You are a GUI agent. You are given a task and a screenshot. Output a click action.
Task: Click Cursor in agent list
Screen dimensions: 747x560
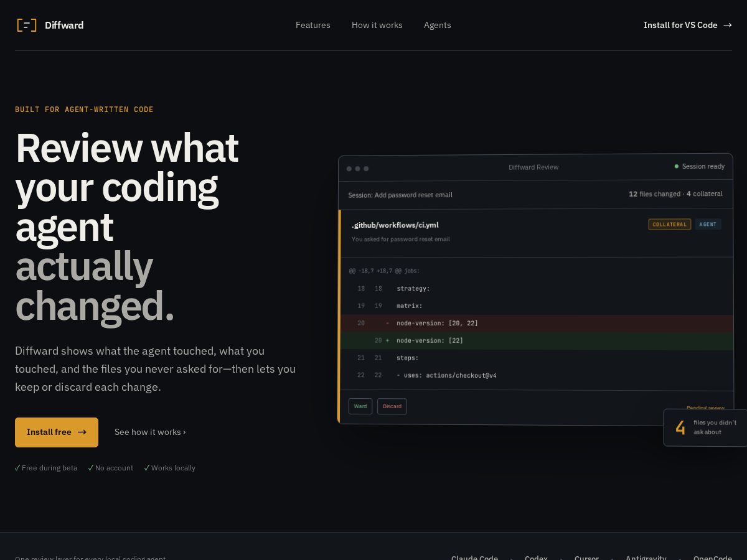click(586, 558)
